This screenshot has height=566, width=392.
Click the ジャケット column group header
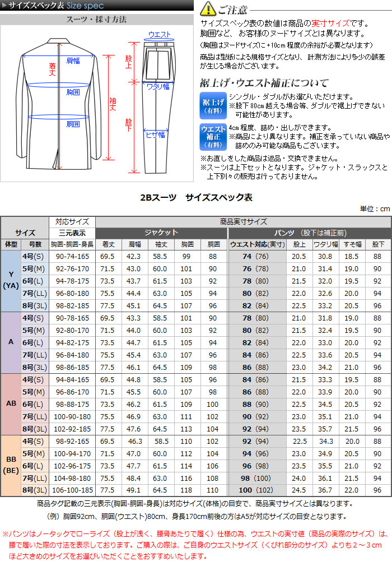click(161, 233)
